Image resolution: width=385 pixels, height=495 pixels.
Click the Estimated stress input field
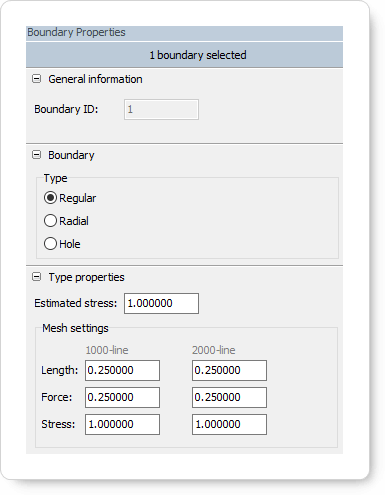pyautogui.click(x=161, y=303)
